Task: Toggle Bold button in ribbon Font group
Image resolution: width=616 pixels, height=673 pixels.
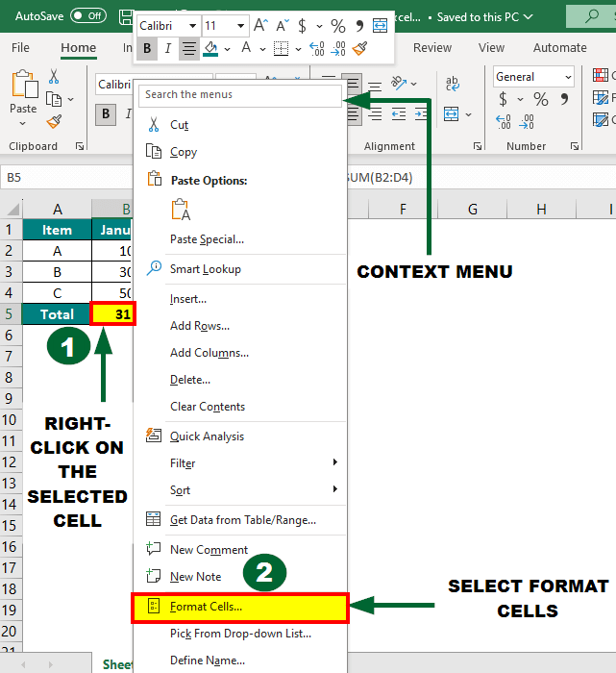Action: [x=106, y=114]
